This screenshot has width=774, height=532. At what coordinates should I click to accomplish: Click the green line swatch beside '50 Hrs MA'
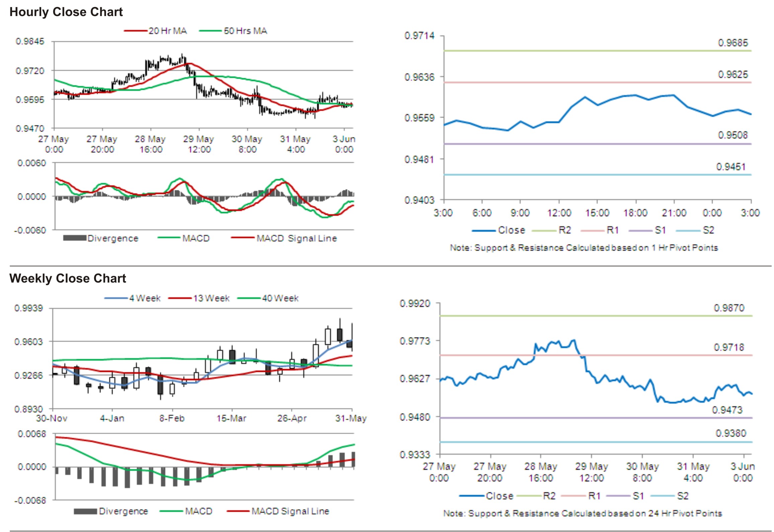[210, 31]
